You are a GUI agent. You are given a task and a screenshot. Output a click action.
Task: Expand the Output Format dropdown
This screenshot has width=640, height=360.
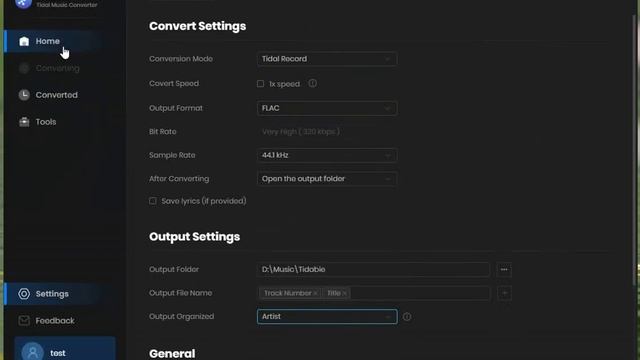tap(327, 108)
